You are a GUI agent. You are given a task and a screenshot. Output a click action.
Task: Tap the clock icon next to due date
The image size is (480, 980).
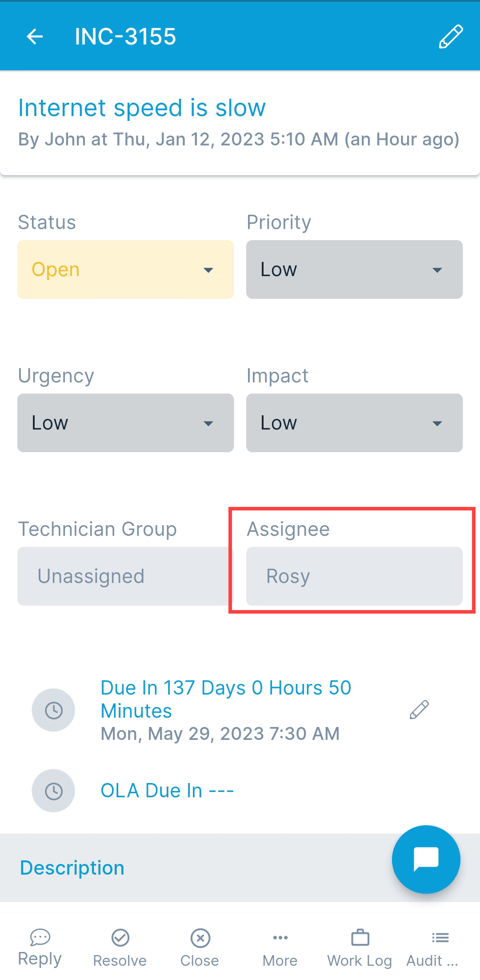coord(53,710)
